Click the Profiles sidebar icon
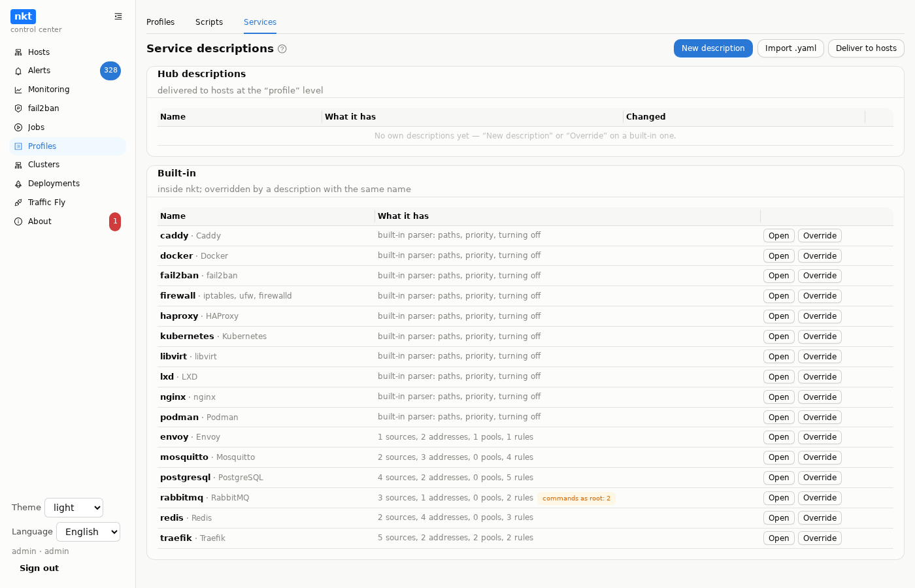915x588 pixels. (18, 146)
